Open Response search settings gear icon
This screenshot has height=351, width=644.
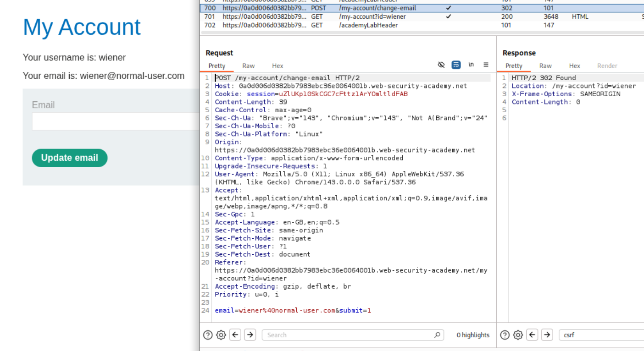point(518,335)
